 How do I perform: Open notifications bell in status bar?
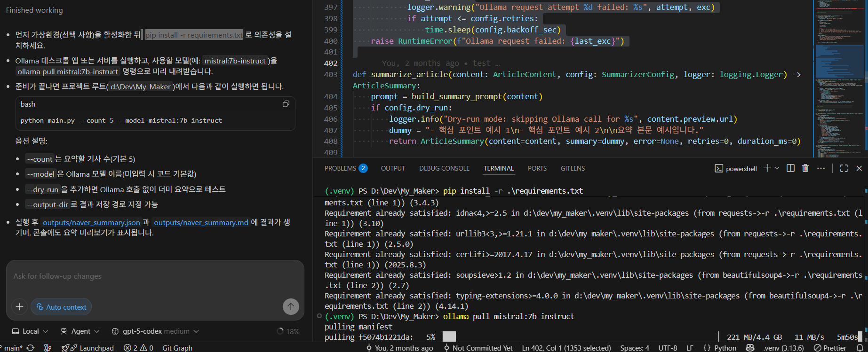tap(860, 348)
